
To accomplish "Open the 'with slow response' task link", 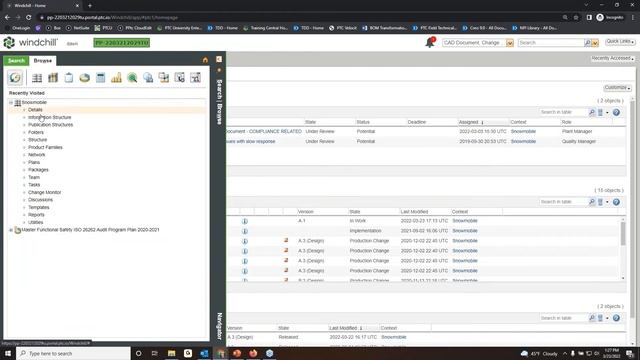I will tap(251, 141).
